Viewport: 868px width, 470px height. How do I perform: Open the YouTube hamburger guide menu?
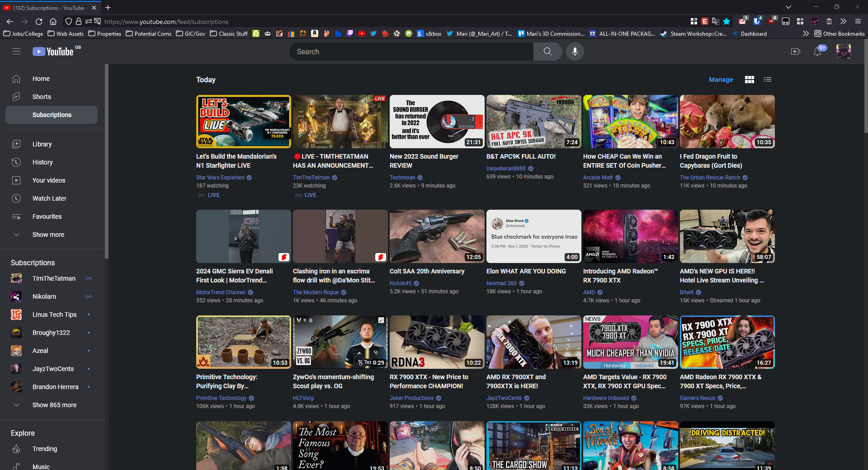click(16, 52)
